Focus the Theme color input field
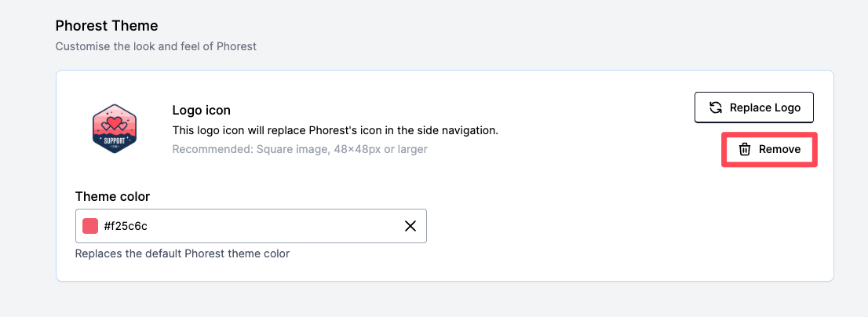The height and width of the screenshot is (317, 868). pyautogui.click(x=251, y=226)
